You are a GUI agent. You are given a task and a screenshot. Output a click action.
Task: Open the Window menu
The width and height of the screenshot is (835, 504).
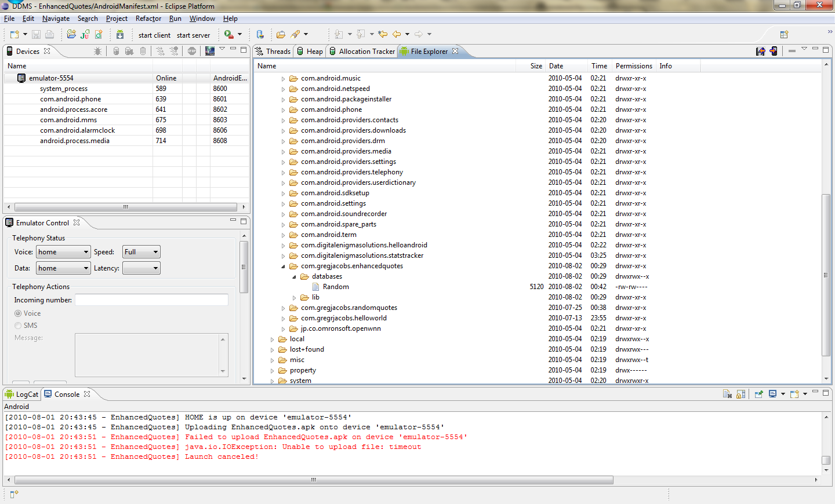click(202, 19)
